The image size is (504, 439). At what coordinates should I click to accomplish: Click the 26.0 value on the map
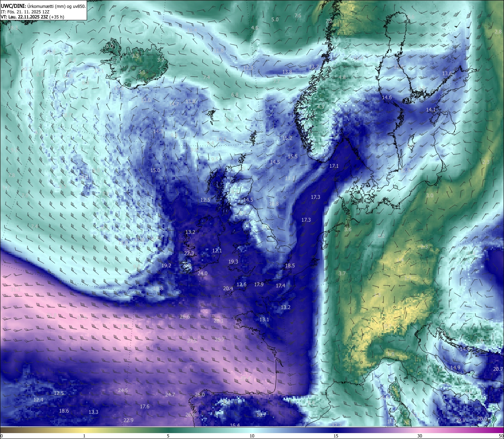(200, 395)
